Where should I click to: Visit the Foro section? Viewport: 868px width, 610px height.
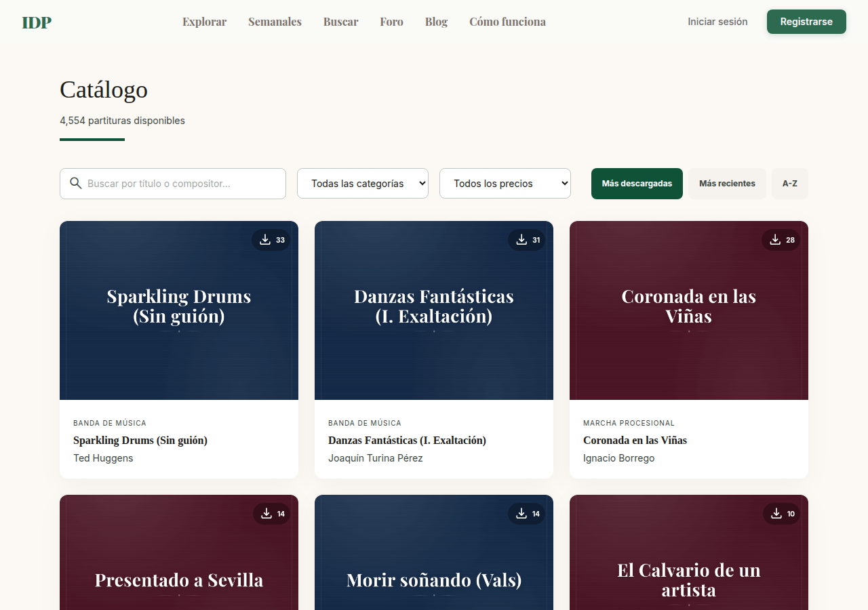[x=391, y=22]
